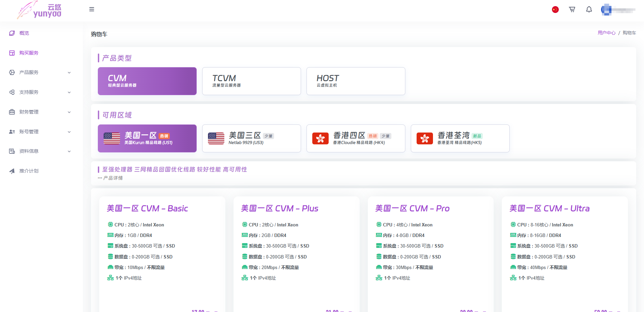The height and width of the screenshot is (312, 644).
Task: Click the 财务管理 briefcase icon
Action: click(12, 112)
